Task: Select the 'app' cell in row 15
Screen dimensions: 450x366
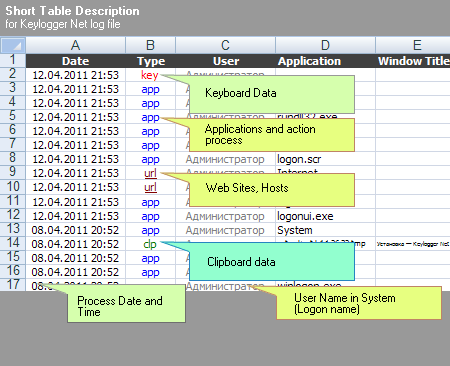Action: point(151,258)
